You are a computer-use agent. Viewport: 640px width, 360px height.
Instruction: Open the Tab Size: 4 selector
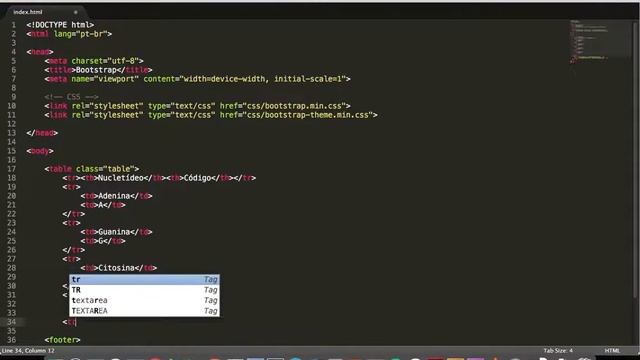(x=558, y=351)
